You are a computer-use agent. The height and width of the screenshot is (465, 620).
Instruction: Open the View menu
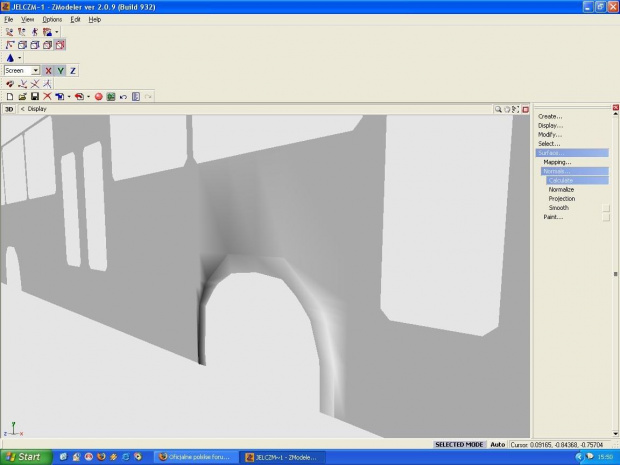click(x=27, y=19)
